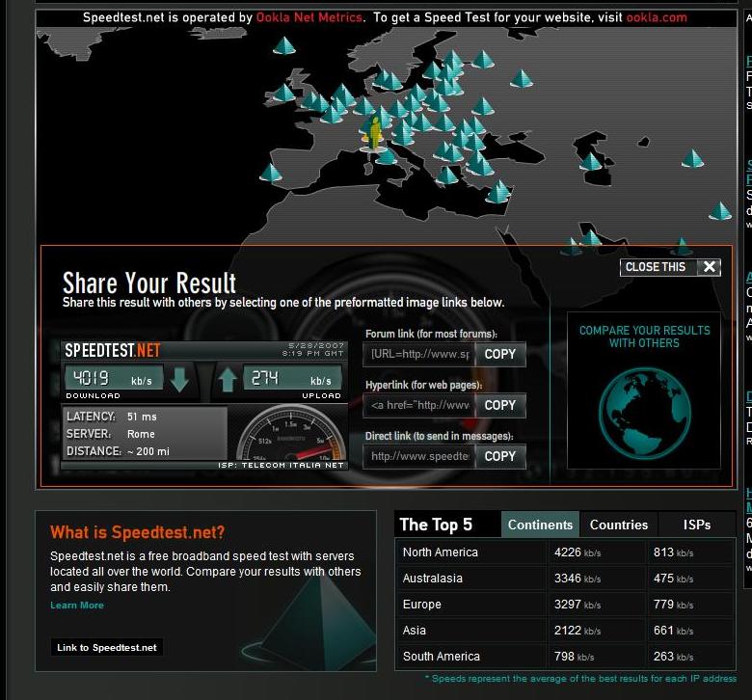Screen dimensions: 752x700
Task: Click the 779 kb/s value
Action: pyautogui.click(x=673, y=604)
